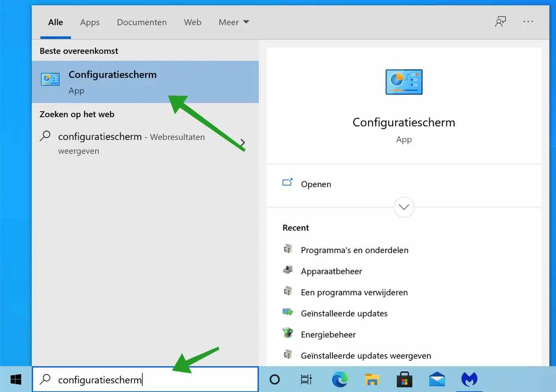Select web result configuratiescherm Webresultaten weergeven
The image size is (556, 392).
click(145, 143)
